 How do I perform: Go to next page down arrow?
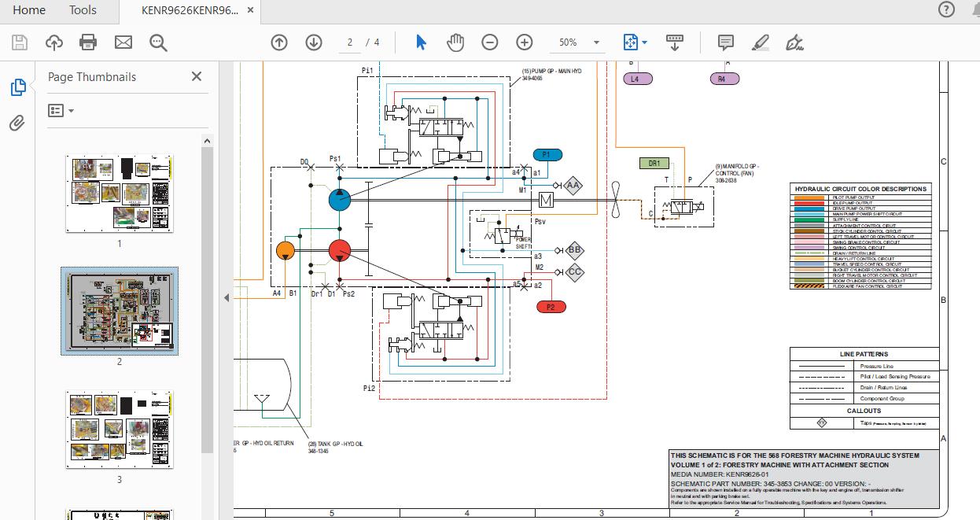point(314,42)
